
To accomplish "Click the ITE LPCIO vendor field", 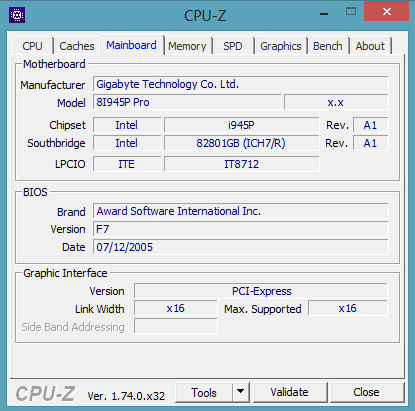I will [x=127, y=164].
